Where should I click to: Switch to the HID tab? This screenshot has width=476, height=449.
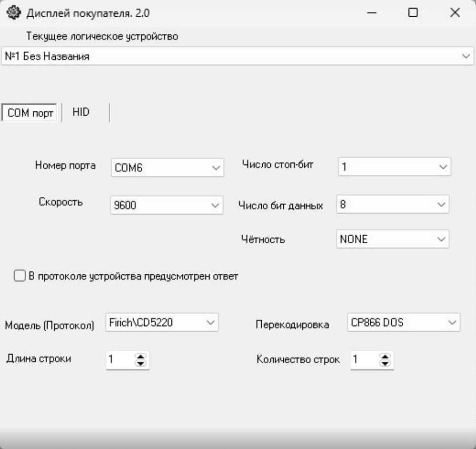click(x=81, y=112)
